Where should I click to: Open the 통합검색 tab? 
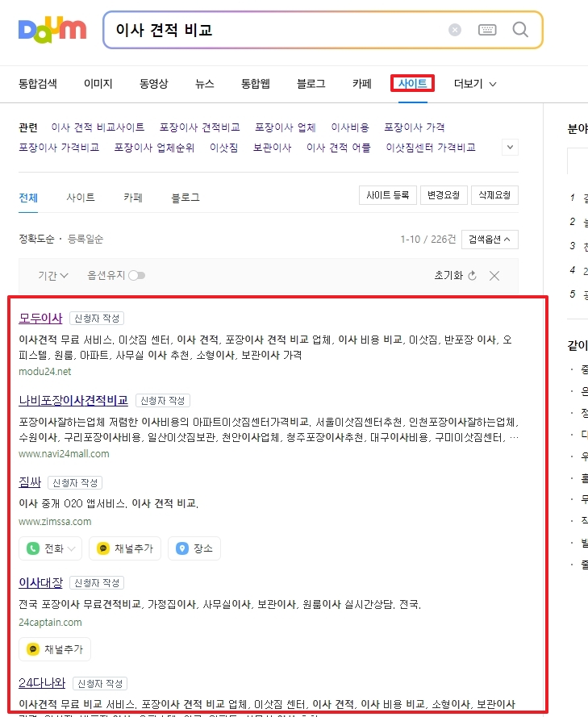[x=37, y=84]
